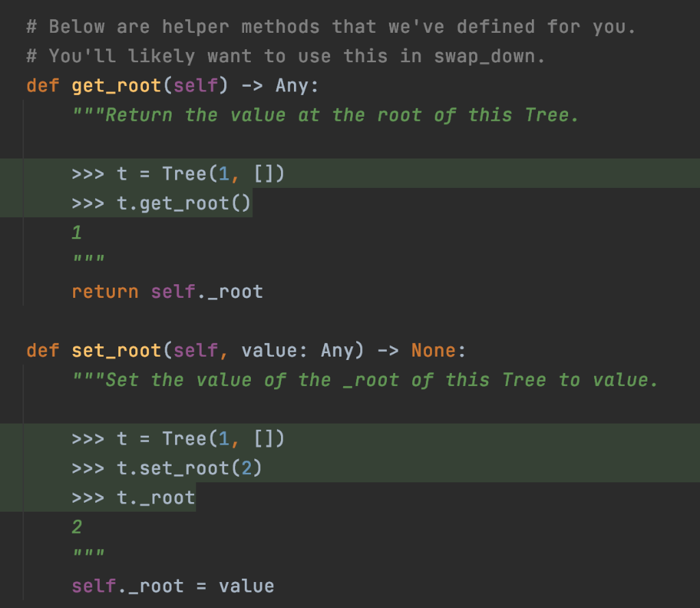Viewport: 700px width, 608px height.
Task: Click the self parameter inside get_root signature
Action: tap(195, 85)
